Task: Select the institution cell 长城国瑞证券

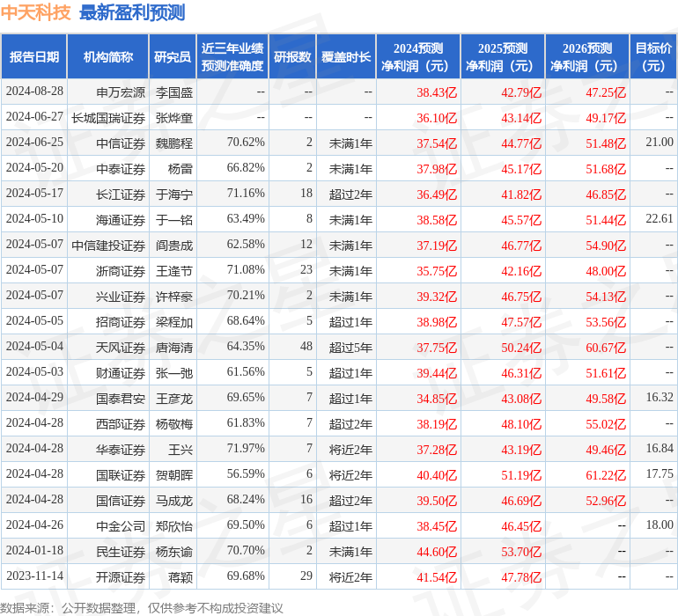Action: 108,118
